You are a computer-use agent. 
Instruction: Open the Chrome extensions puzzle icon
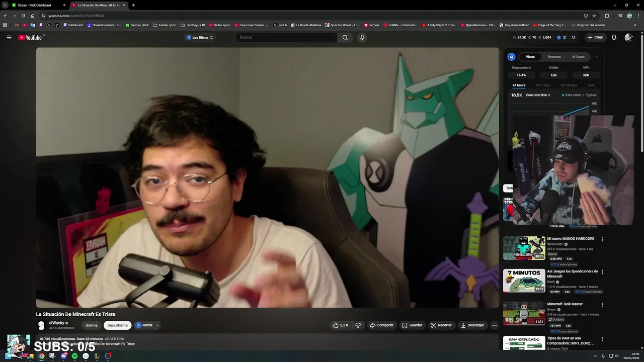(x=607, y=16)
